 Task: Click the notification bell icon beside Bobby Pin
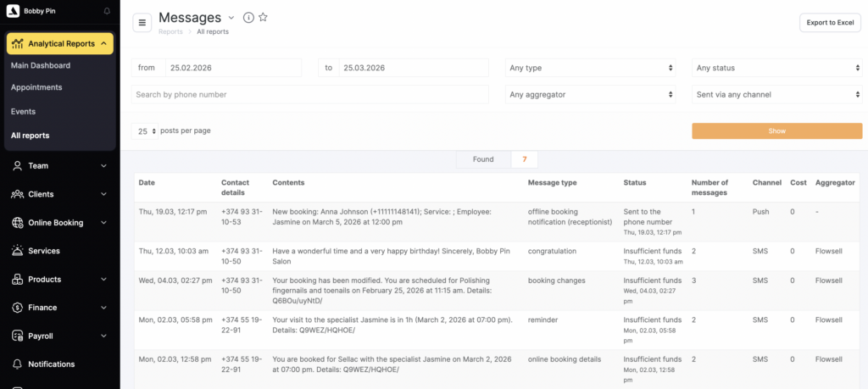[107, 11]
